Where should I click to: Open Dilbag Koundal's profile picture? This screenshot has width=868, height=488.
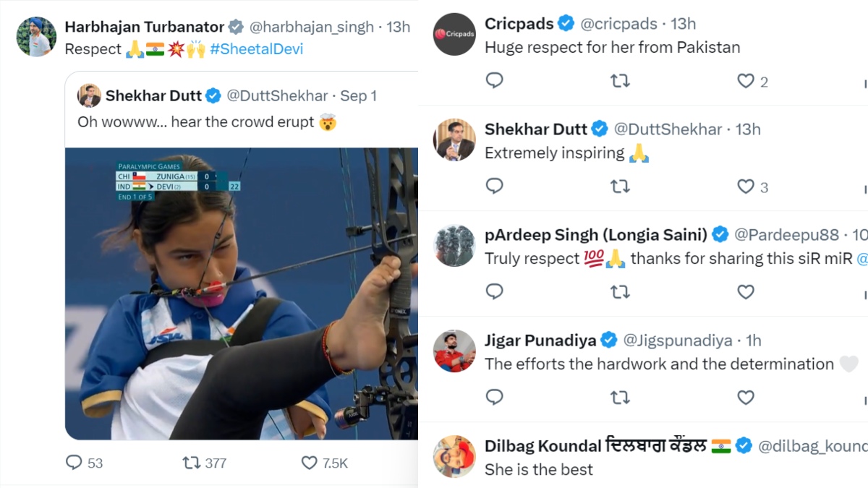pos(454,456)
